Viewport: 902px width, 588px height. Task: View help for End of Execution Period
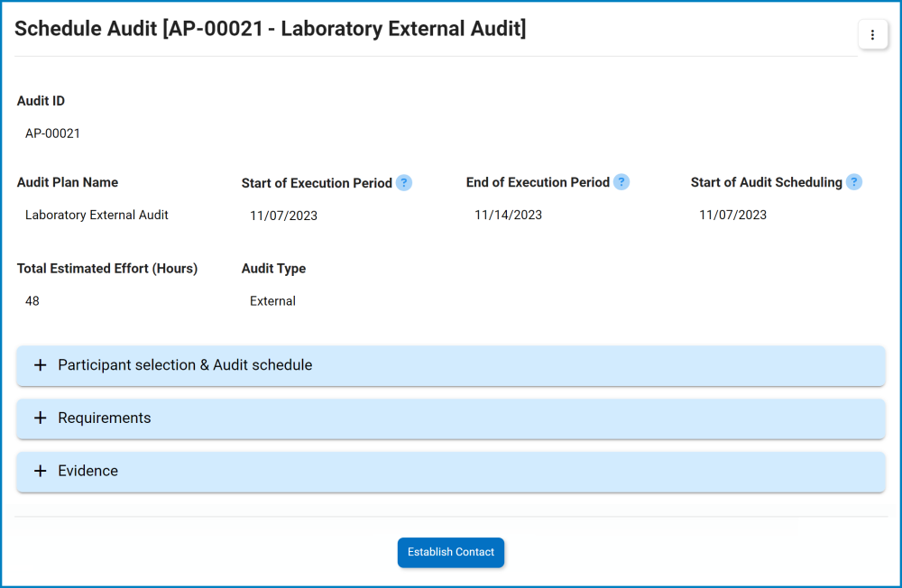click(621, 182)
